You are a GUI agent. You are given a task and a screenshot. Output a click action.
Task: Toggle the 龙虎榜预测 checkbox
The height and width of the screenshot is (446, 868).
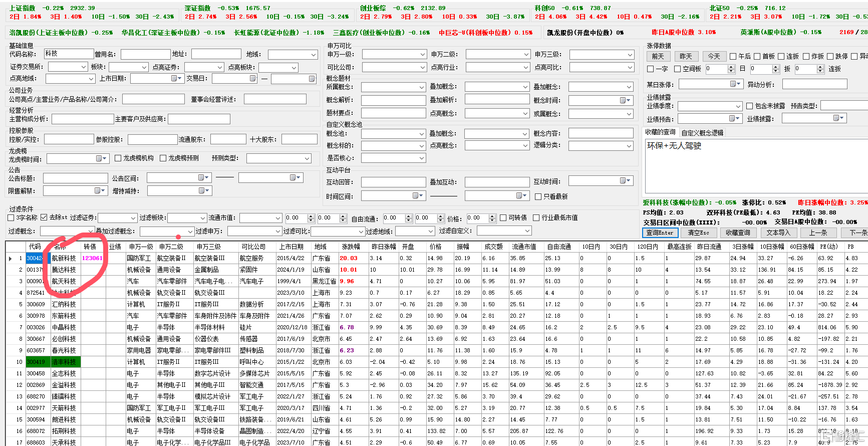pyautogui.click(x=163, y=158)
